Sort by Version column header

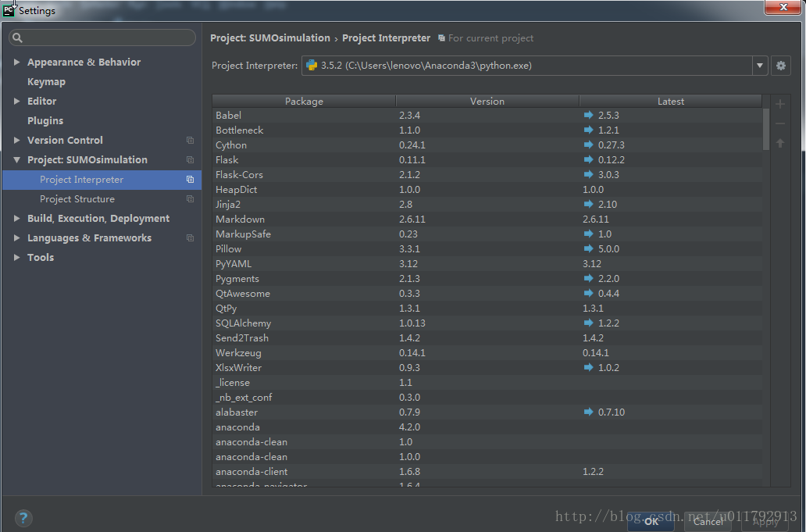coord(487,102)
